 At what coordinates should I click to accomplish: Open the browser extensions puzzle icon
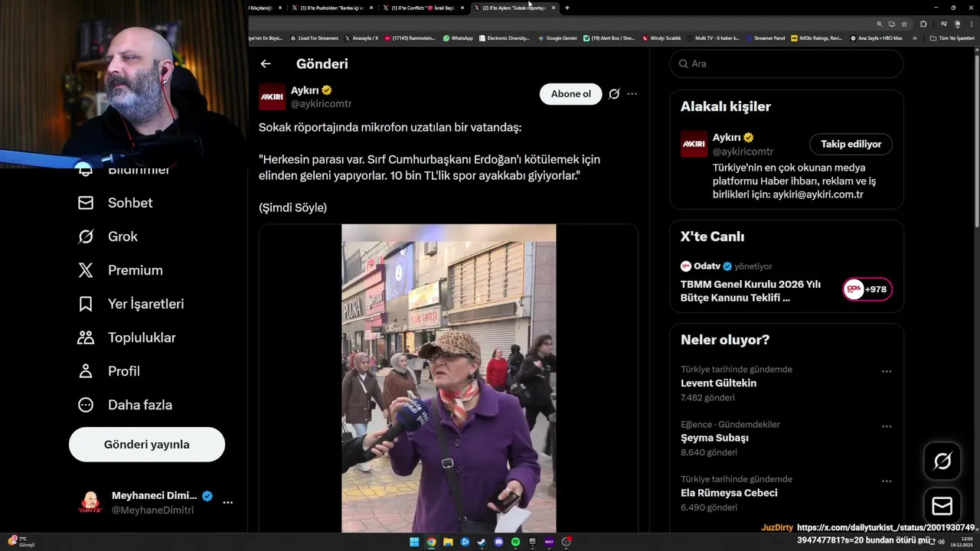click(923, 24)
